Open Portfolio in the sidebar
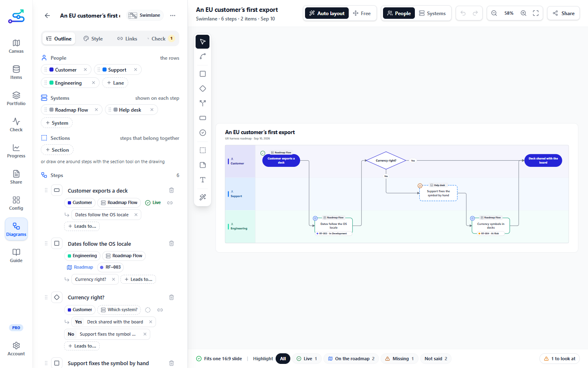Image resolution: width=588 pixels, height=368 pixels. (16, 99)
